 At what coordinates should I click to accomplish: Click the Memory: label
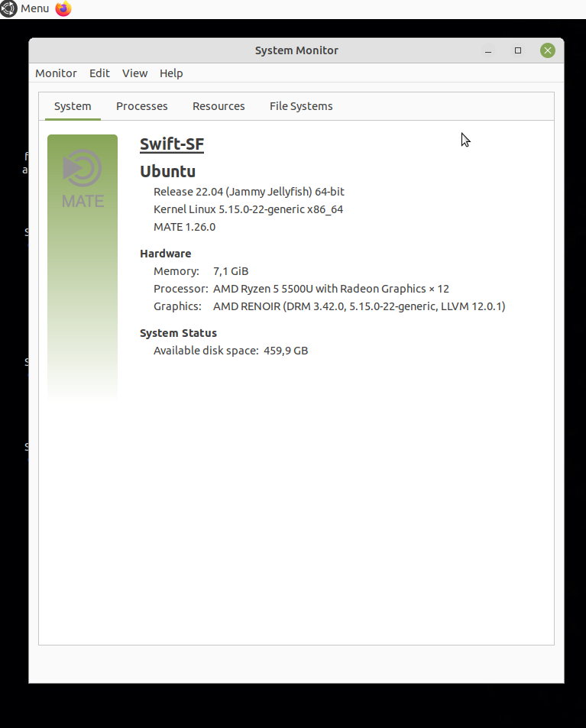tap(176, 271)
